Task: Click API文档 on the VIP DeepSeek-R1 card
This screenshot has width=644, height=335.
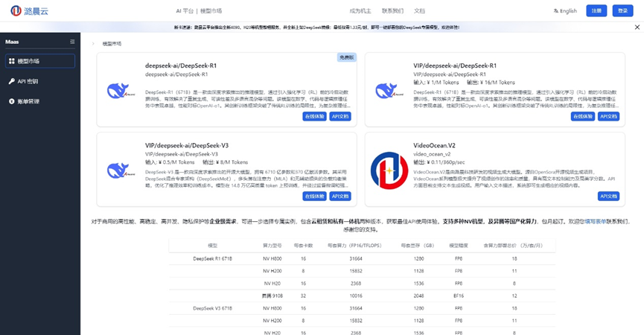Action: pyautogui.click(x=608, y=117)
